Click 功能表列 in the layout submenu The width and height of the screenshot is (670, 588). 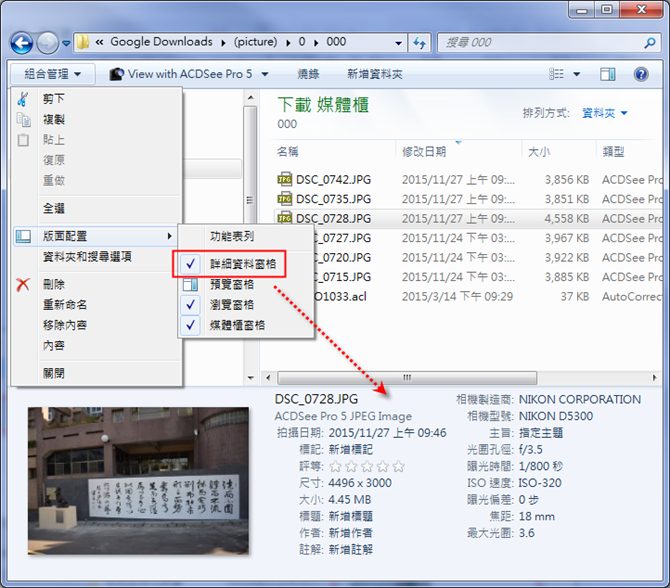click(x=246, y=236)
